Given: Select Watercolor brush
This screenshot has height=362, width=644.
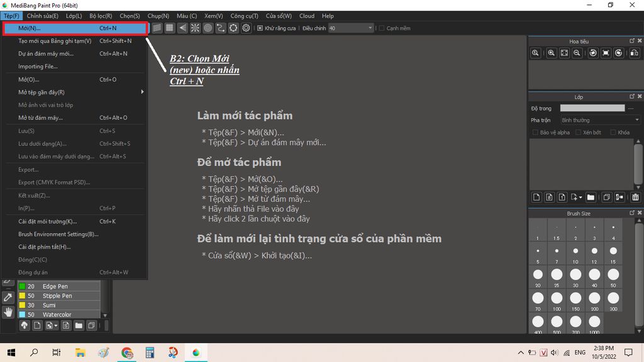Looking at the screenshot, I should tap(59, 314).
